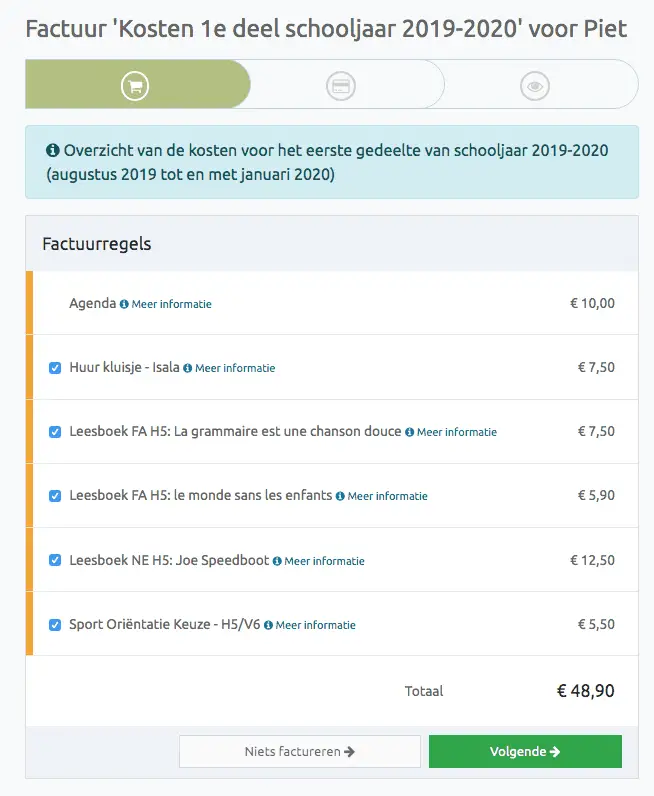Open Meer informatie for Agenda
The width and height of the screenshot is (654, 796).
click(x=172, y=304)
